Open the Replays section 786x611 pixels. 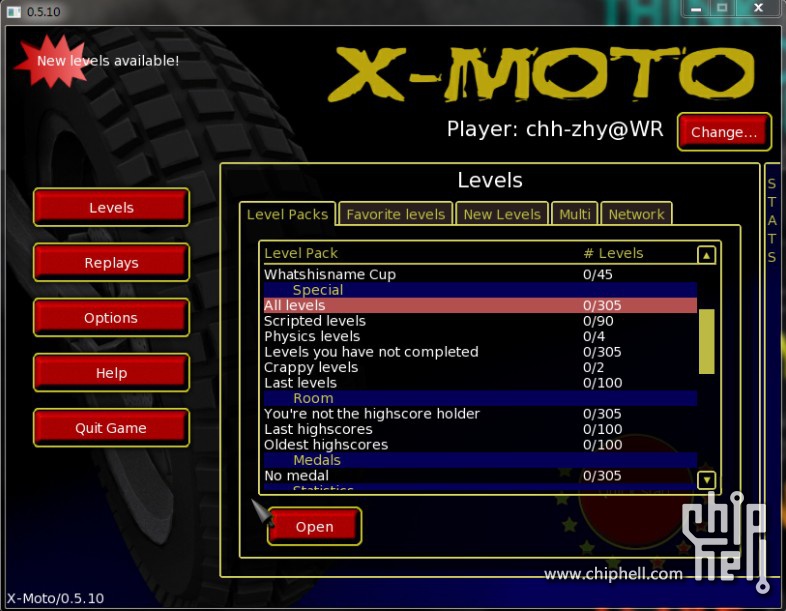(x=111, y=262)
